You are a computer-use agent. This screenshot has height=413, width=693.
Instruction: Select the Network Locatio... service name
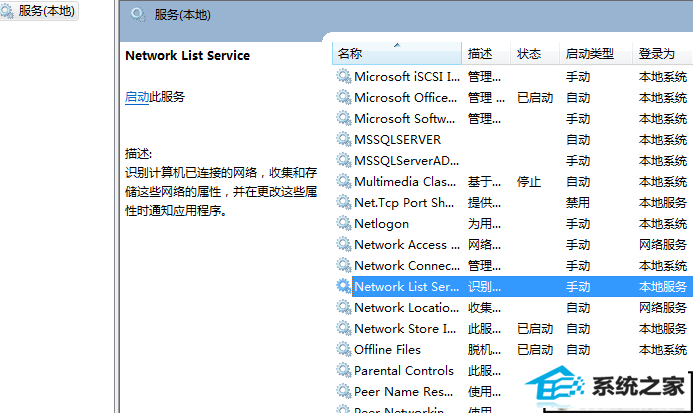pyautogui.click(x=406, y=308)
